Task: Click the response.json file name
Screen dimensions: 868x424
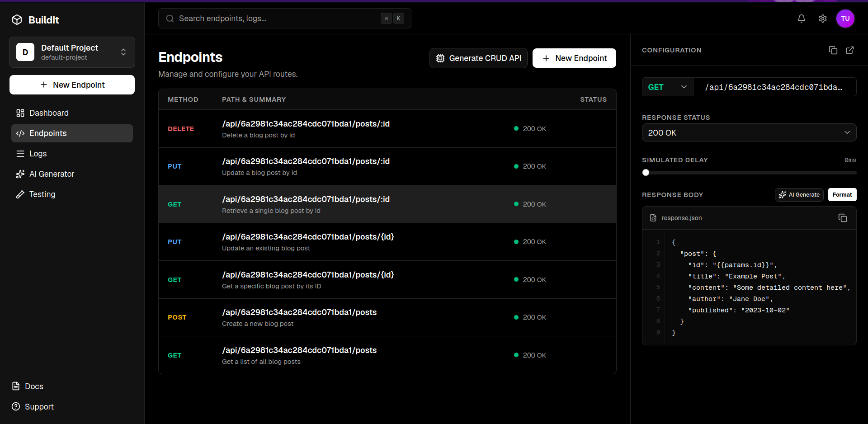Action: tap(682, 218)
